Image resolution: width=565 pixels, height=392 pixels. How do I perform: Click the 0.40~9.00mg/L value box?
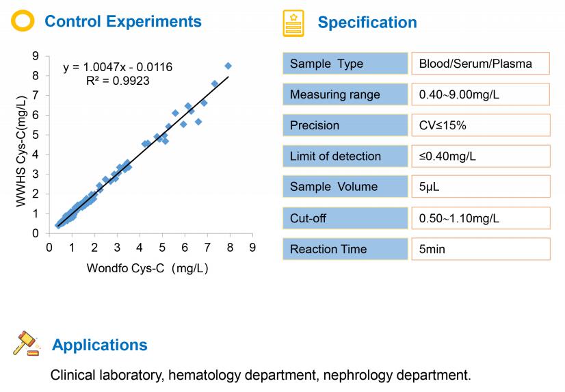tap(481, 94)
